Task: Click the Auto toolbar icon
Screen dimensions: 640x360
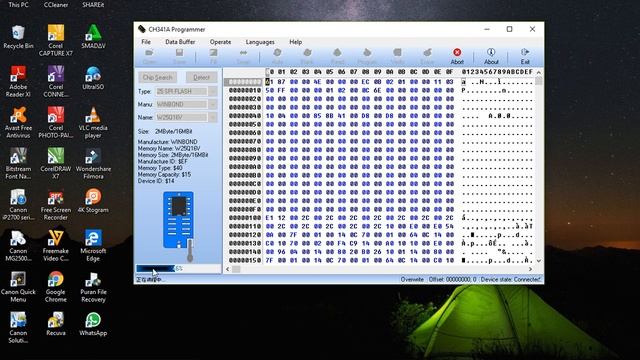Action: tap(277, 56)
